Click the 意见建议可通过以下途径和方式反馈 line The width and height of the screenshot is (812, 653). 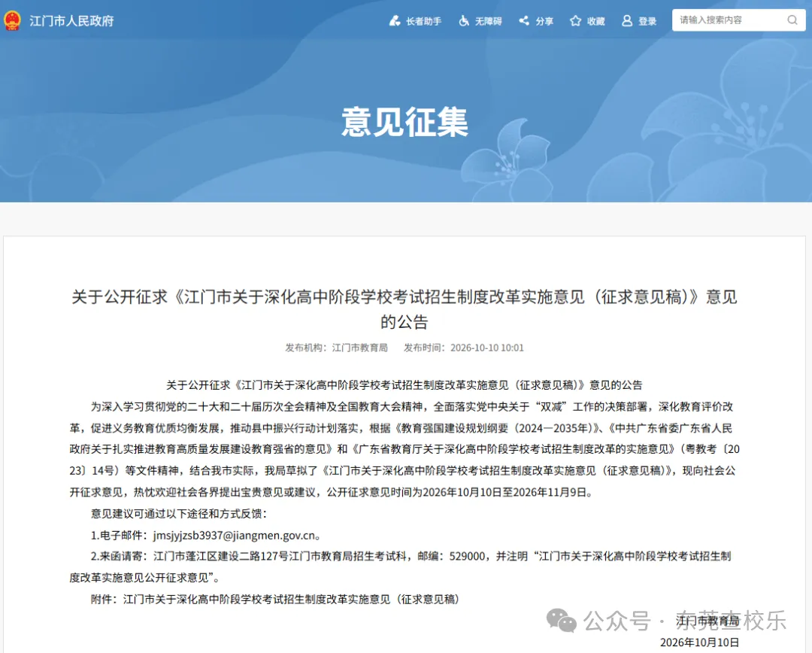click(x=179, y=514)
